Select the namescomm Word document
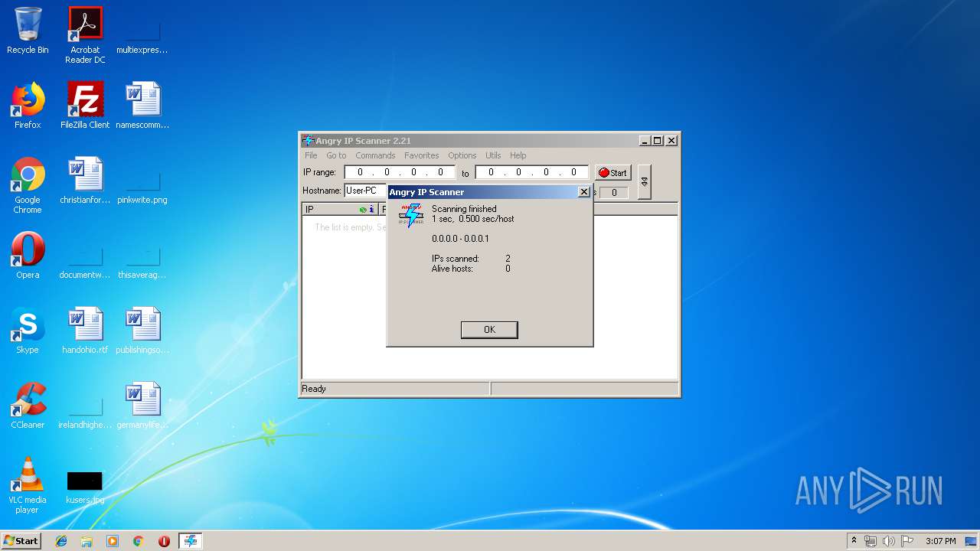The image size is (980, 551). [x=142, y=106]
